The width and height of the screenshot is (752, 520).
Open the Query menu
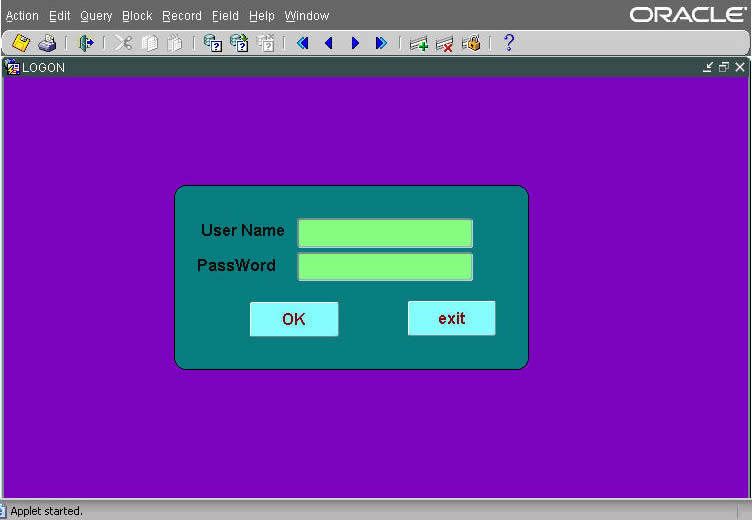pos(96,16)
